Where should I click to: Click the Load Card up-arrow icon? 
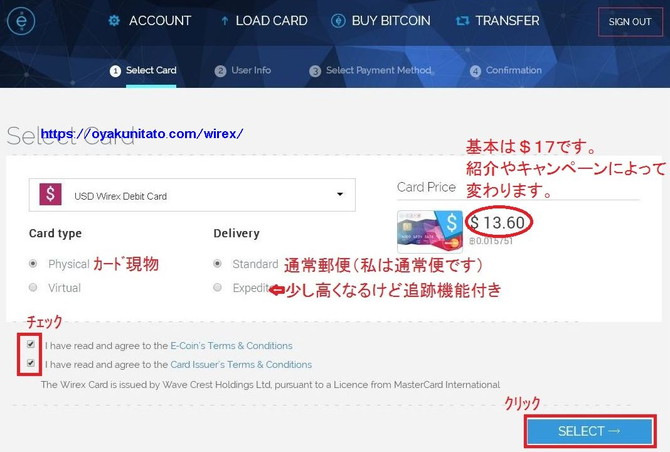(224, 21)
